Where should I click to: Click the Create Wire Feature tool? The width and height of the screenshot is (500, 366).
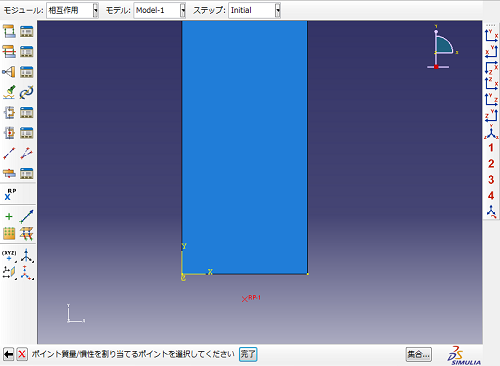[x=9, y=153]
